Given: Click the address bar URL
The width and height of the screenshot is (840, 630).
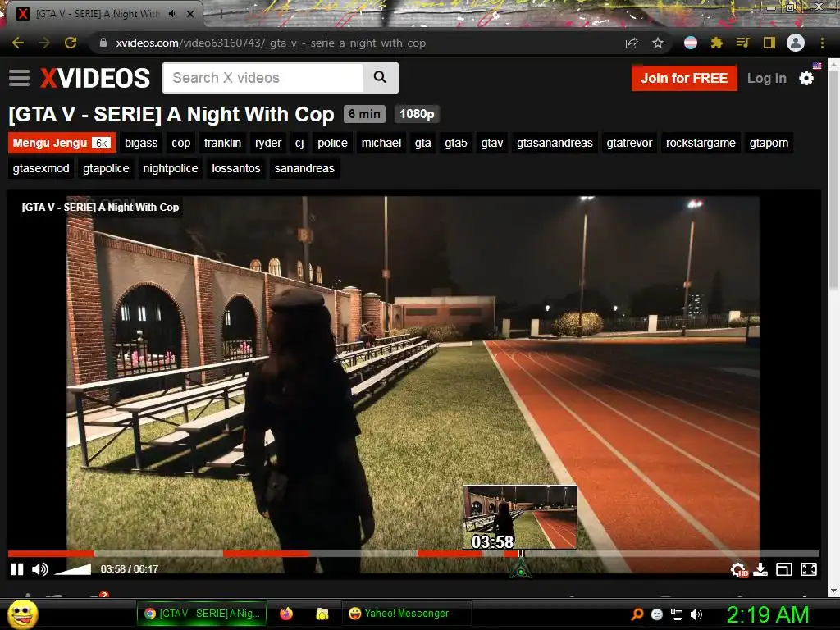Looking at the screenshot, I should point(271,43).
